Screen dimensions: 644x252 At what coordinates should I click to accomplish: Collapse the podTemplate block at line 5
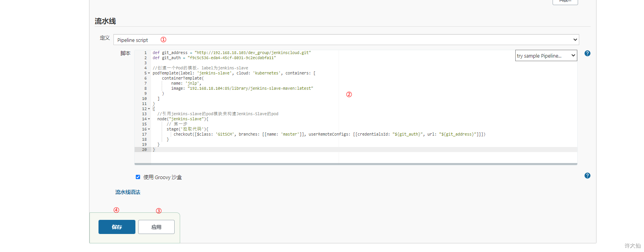[149, 73]
